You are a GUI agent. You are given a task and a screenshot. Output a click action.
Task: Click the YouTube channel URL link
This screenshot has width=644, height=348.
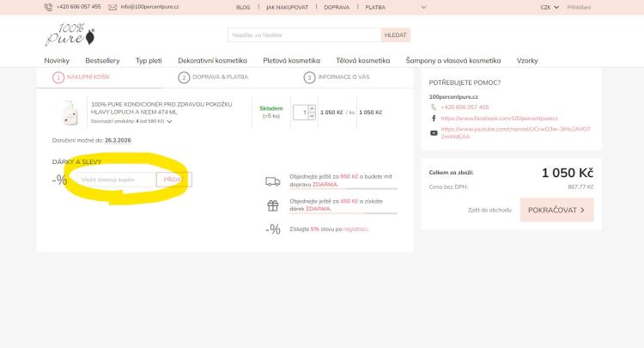point(515,132)
